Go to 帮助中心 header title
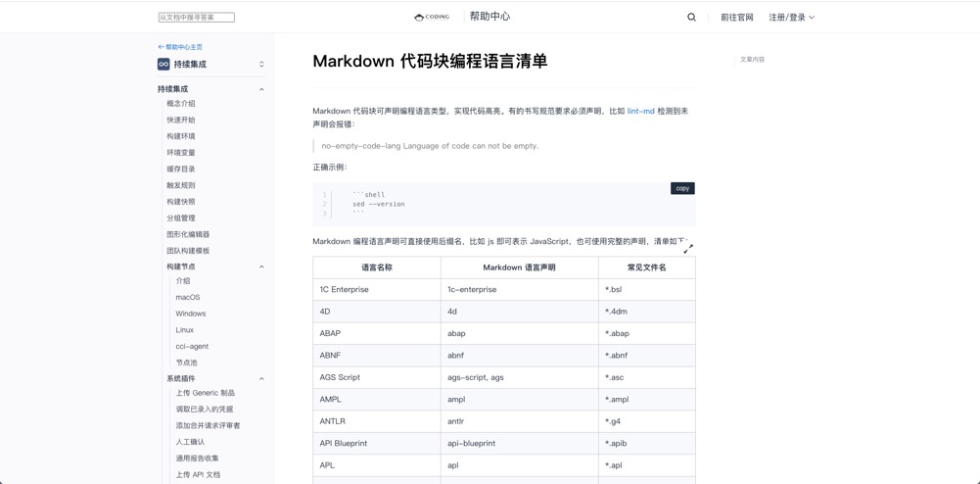The width and height of the screenshot is (980, 484). (490, 17)
